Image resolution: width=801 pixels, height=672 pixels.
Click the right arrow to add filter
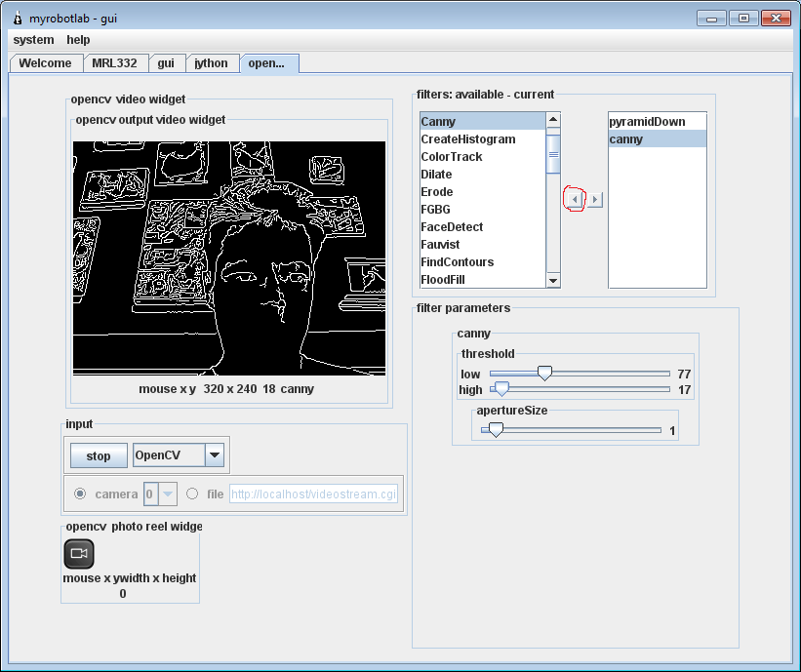(x=595, y=199)
